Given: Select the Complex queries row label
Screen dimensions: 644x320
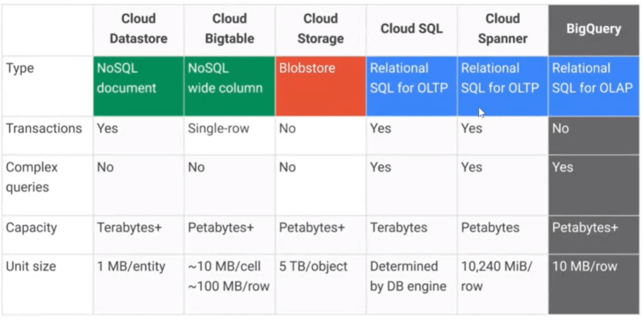Looking at the screenshot, I should point(32,177).
